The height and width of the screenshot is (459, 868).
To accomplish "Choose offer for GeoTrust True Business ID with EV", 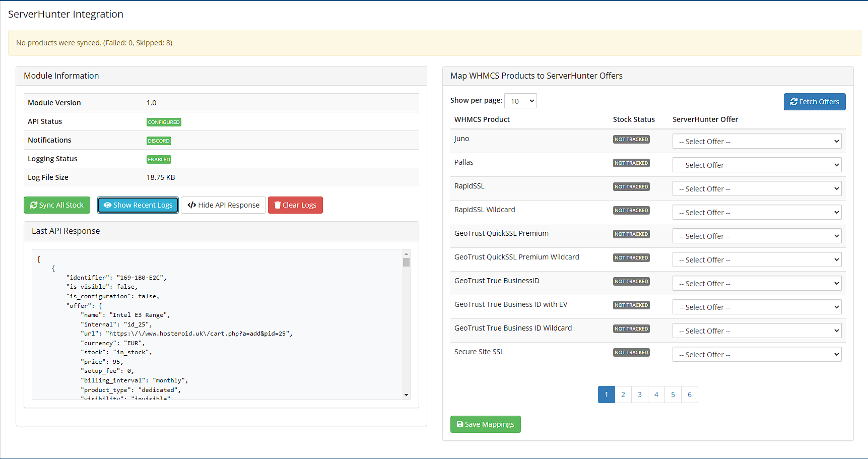I will click(x=757, y=307).
